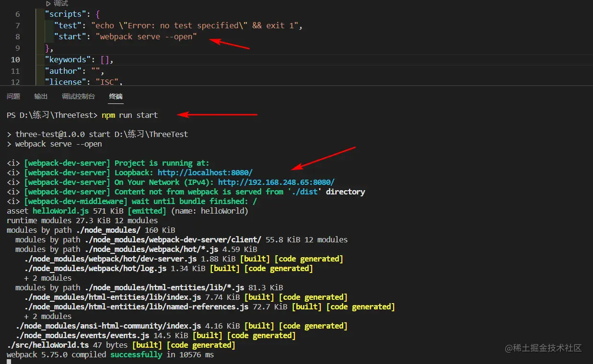Click the ./src/helloWorld.ts output line

point(121,345)
